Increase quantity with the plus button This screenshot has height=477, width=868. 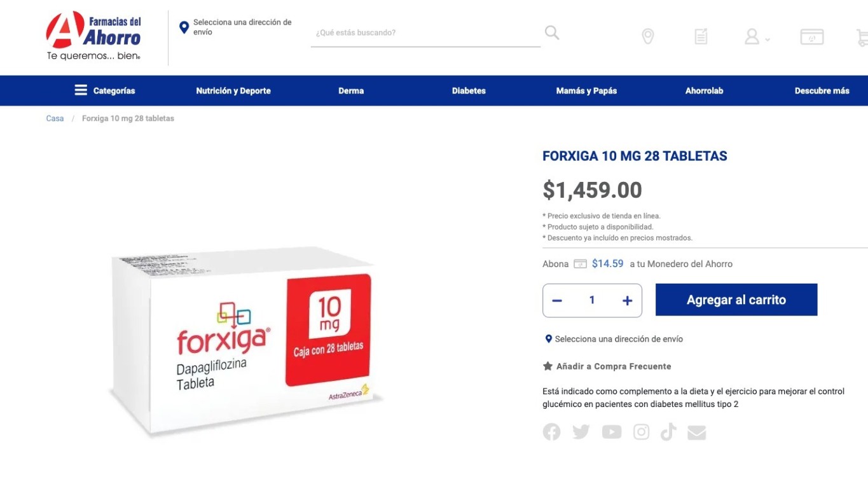point(627,301)
